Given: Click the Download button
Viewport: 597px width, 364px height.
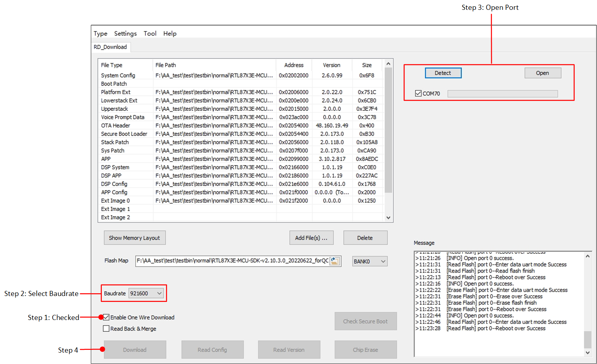Looking at the screenshot, I should (x=135, y=350).
